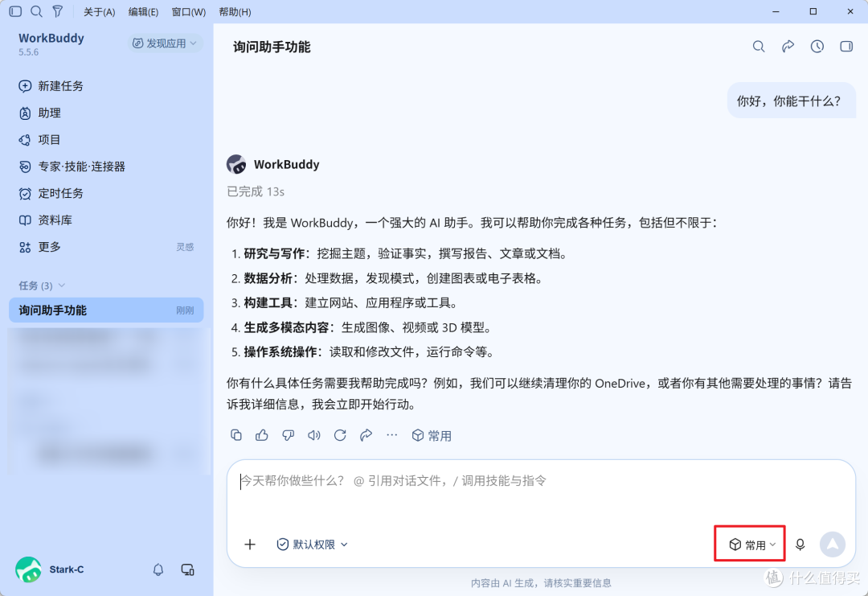Collapse the 任务 (3) list
The height and width of the screenshot is (596, 868).
tap(42, 286)
